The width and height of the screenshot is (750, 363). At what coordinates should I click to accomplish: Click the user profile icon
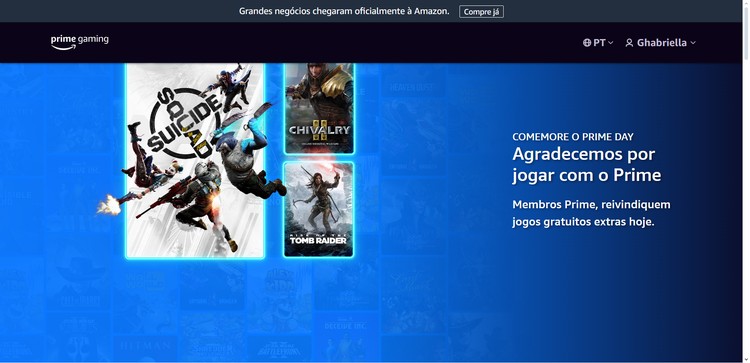click(629, 43)
